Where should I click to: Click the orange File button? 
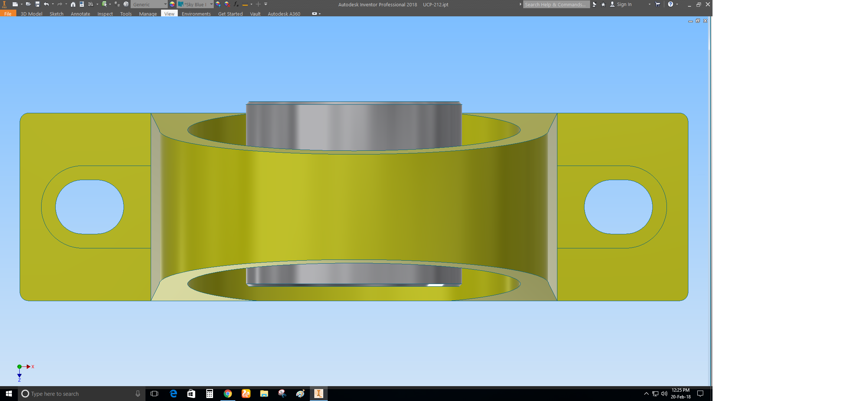tap(8, 14)
